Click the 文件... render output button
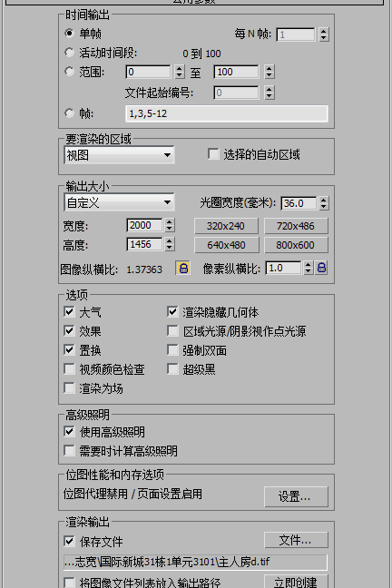This screenshot has width=392, height=588. (x=296, y=540)
